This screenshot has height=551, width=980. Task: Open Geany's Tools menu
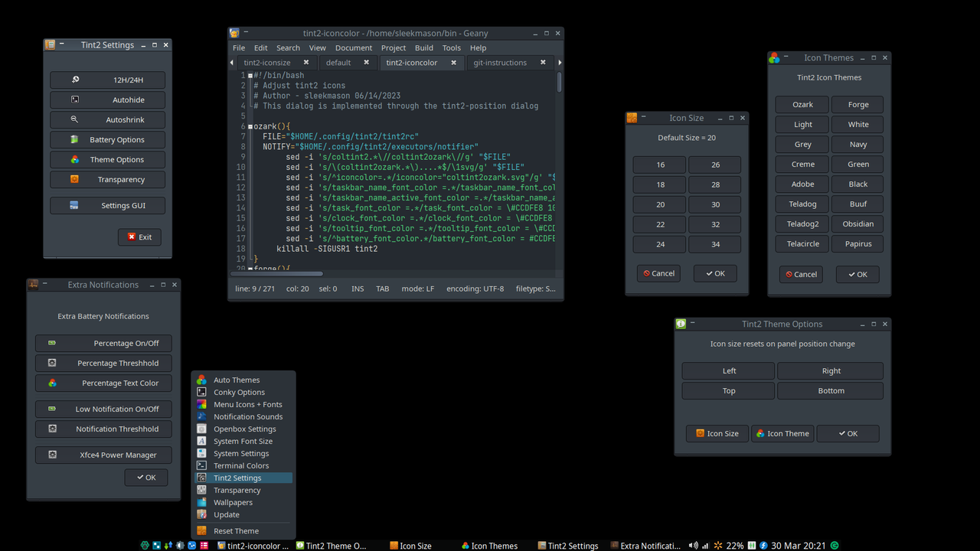(x=452, y=47)
